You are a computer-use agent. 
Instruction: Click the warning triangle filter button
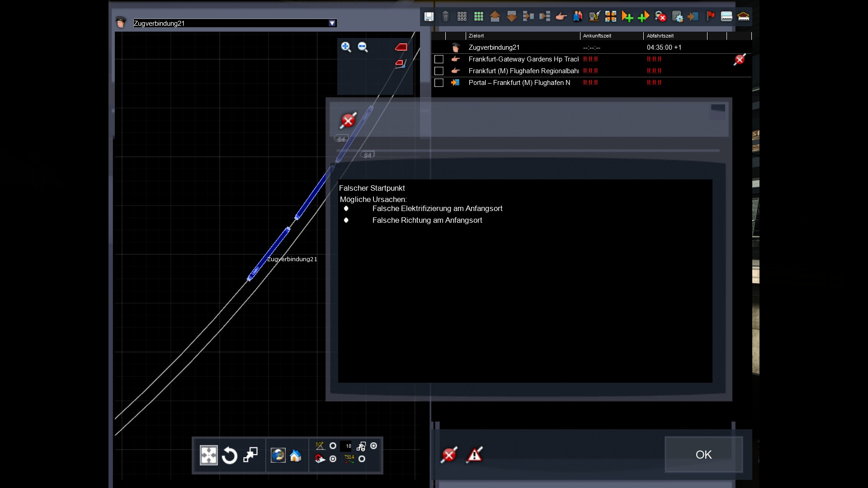pos(474,455)
